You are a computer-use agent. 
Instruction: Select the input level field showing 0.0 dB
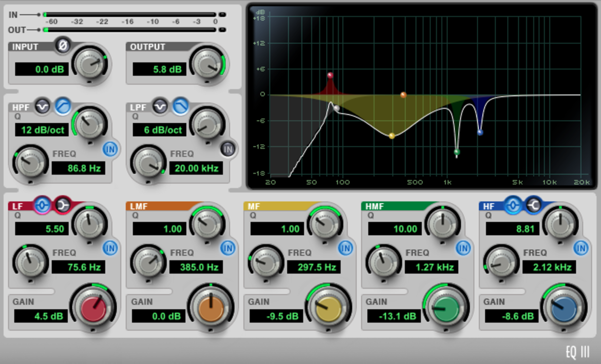click(42, 69)
